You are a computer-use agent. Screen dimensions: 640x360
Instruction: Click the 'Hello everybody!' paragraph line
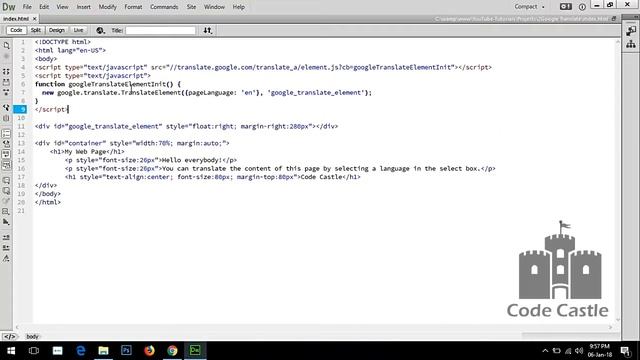(151, 160)
